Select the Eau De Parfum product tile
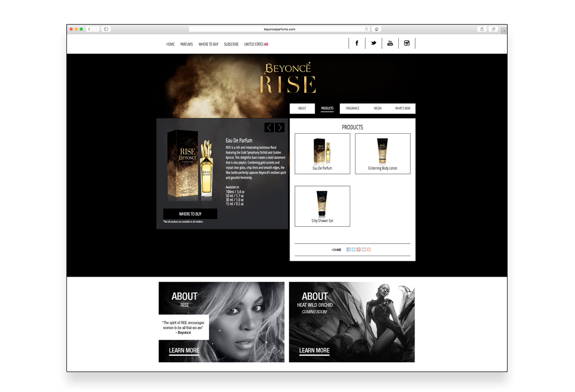 323,154
